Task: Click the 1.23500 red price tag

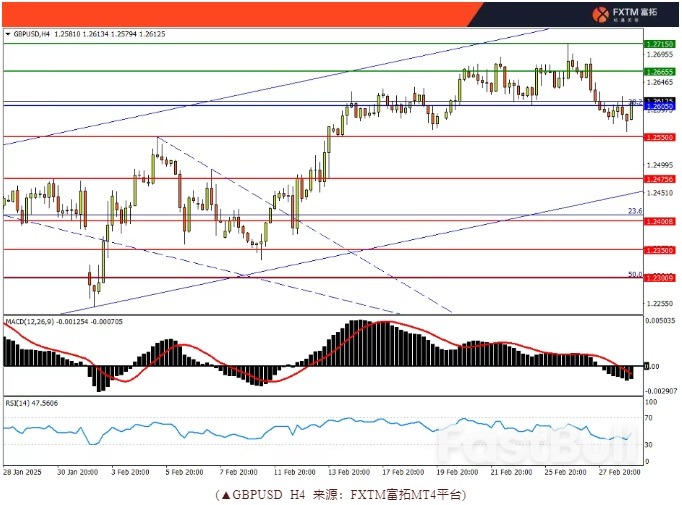Action: [x=660, y=250]
